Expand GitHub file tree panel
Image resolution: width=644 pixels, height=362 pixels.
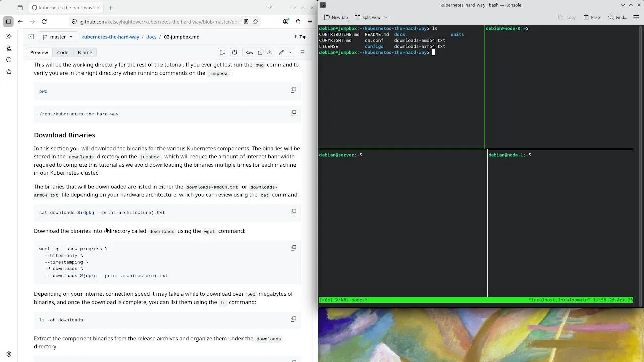click(31, 37)
